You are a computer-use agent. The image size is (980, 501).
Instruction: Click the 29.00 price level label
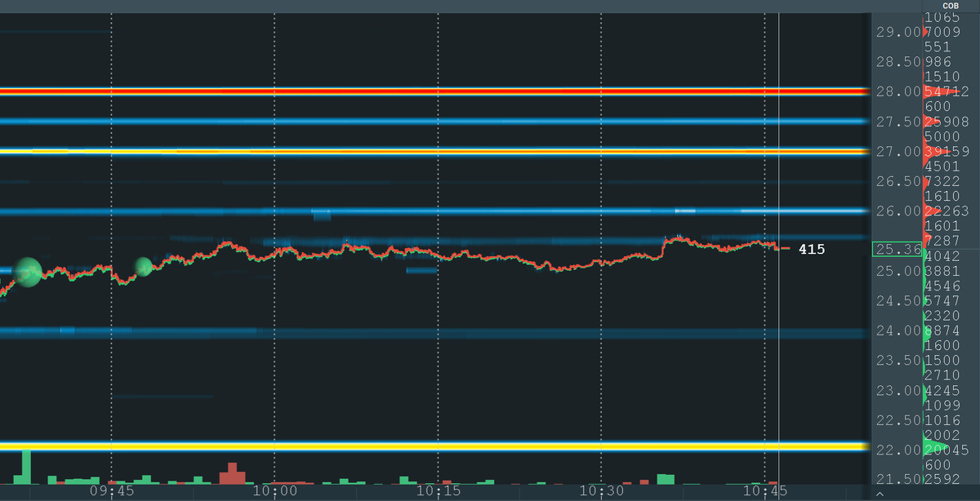(898, 32)
